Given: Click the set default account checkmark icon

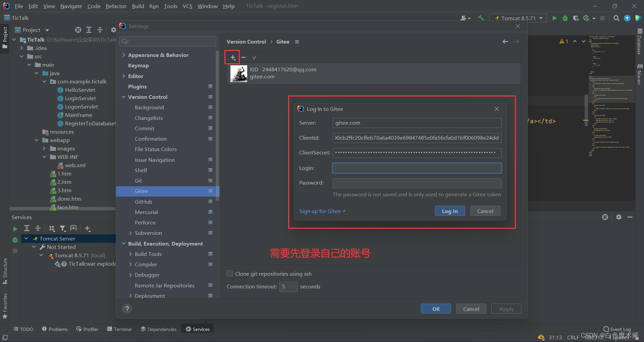Looking at the screenshot, I should tap(254, 58).
